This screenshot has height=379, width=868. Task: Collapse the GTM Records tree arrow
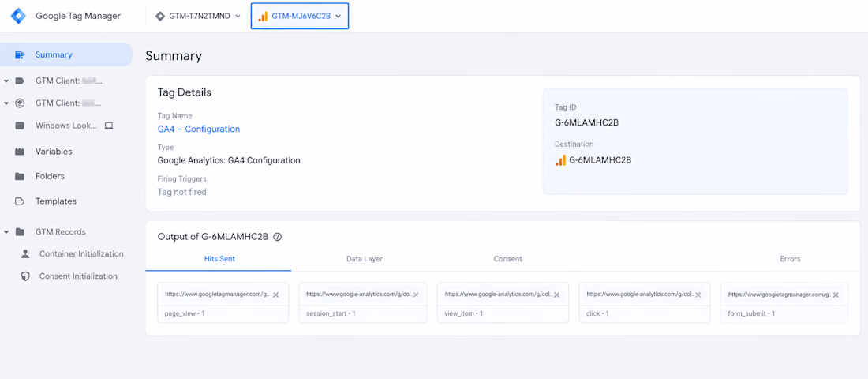[x=6, y=232]
